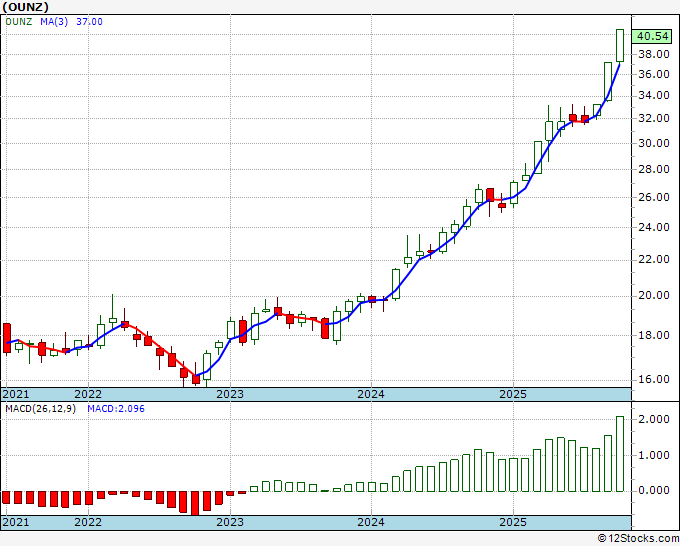Click the 22.00 price axis label
This screenshot has height=546, width=680.
tap(654, 259)
